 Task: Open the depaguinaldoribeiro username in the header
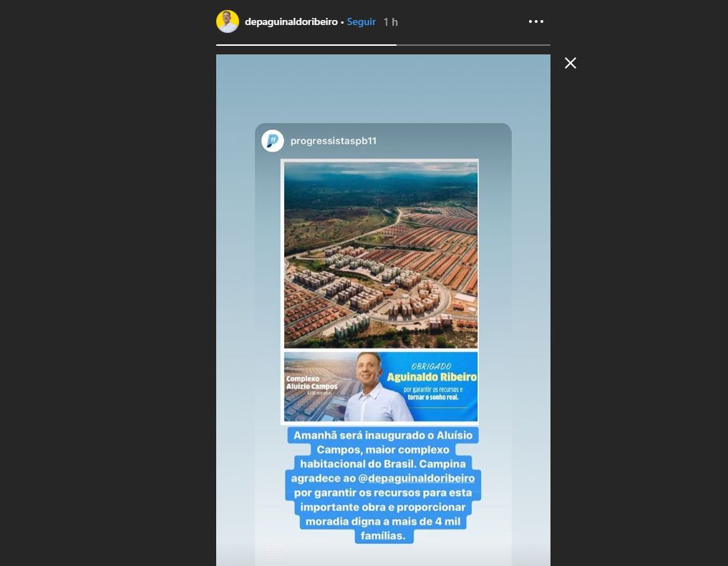point(291,21)
